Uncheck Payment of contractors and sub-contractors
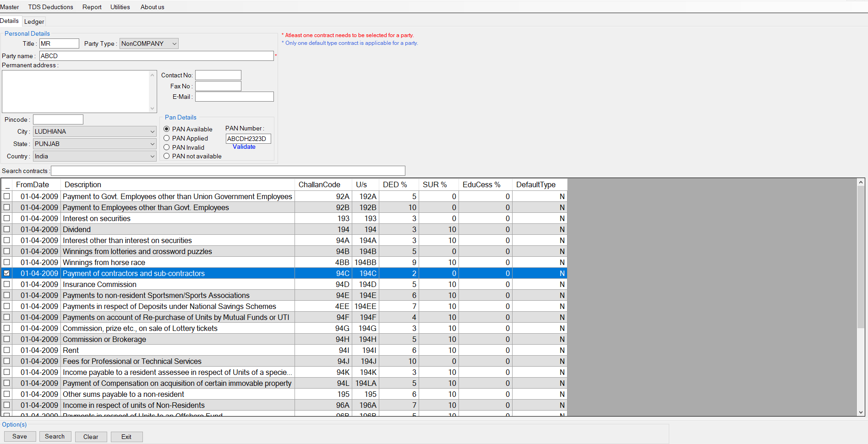The width and height of the screenshot is (868, 444). 6,273
